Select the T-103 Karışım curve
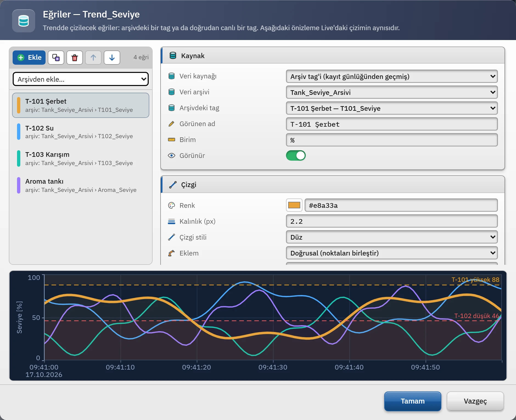Image resolution: width=516 pixels, height=420 pixels. 81,158
